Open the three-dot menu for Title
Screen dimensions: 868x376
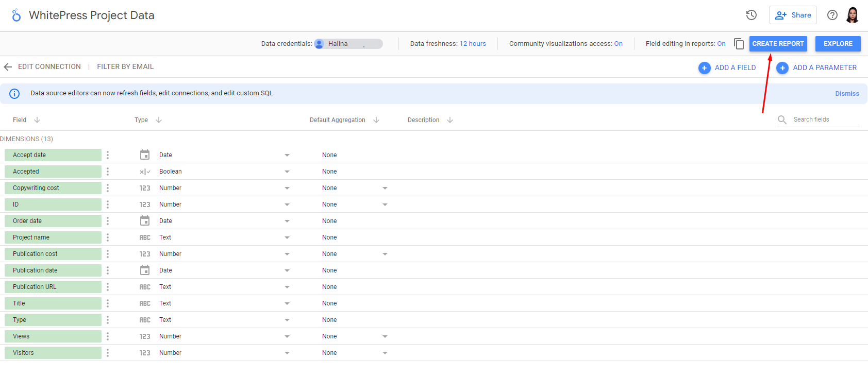point(108,303)
